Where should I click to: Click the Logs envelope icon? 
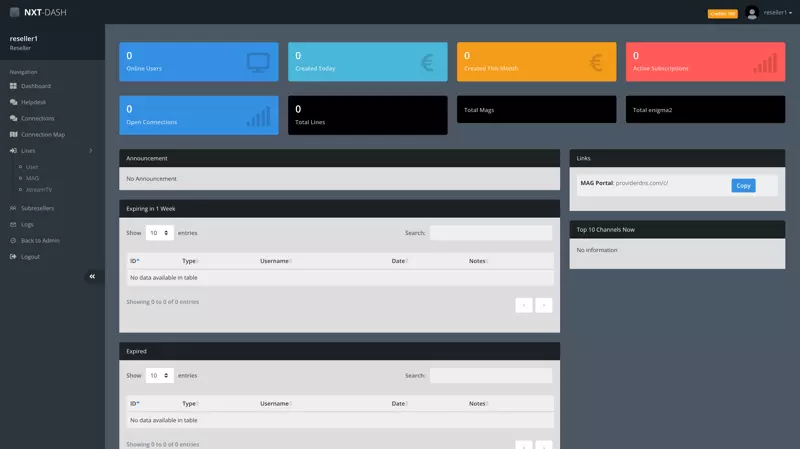[14, 224]
